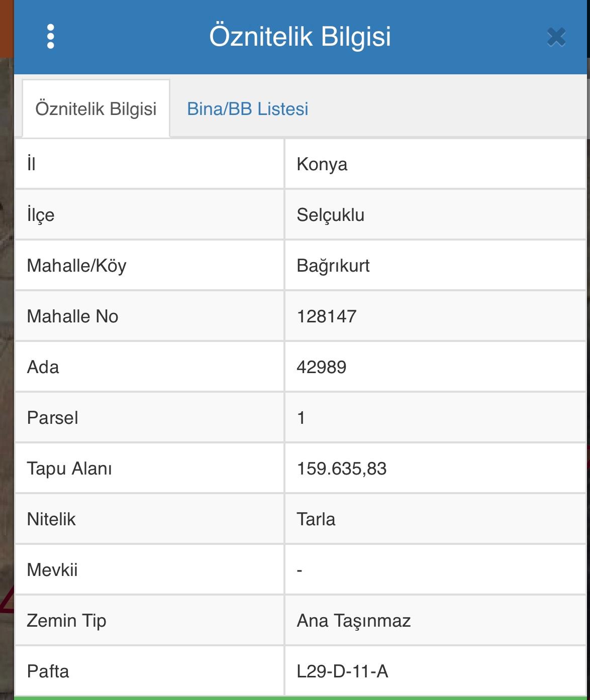This screenshot has height=700, width=590.
Task: Open the three-dot options menu
Action: [50, 37]
